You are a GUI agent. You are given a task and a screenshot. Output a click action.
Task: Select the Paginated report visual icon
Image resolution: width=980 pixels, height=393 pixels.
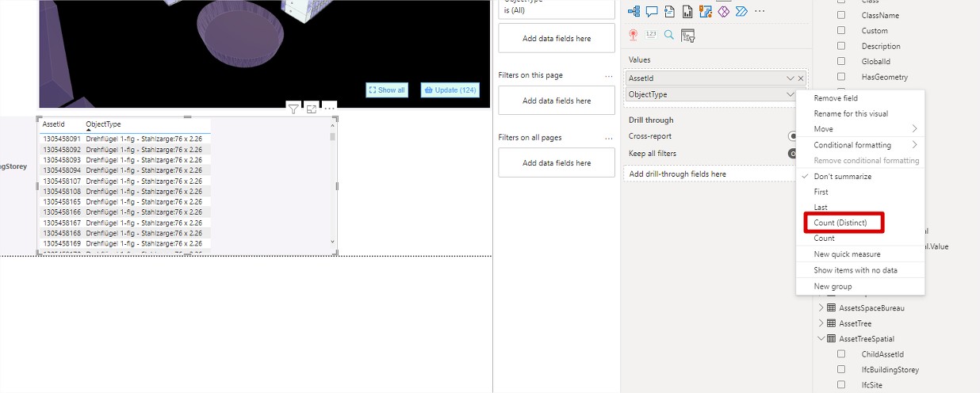click(x=687, y=11)
